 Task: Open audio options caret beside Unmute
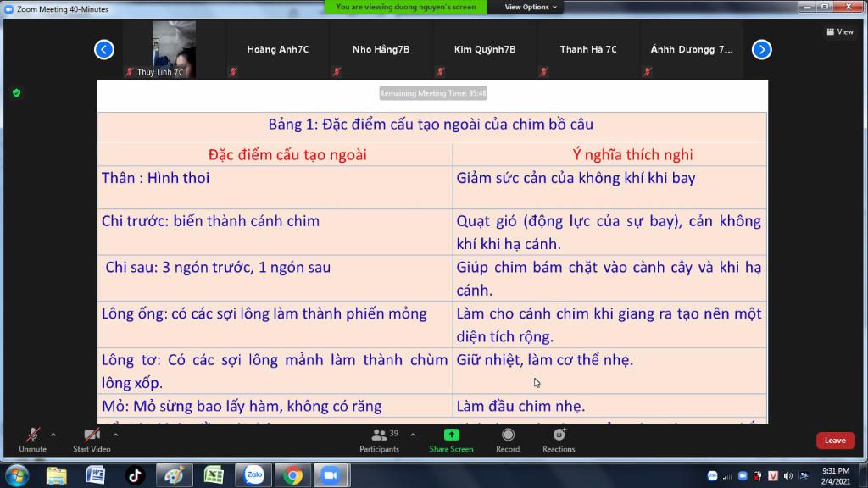click(53, 435)
